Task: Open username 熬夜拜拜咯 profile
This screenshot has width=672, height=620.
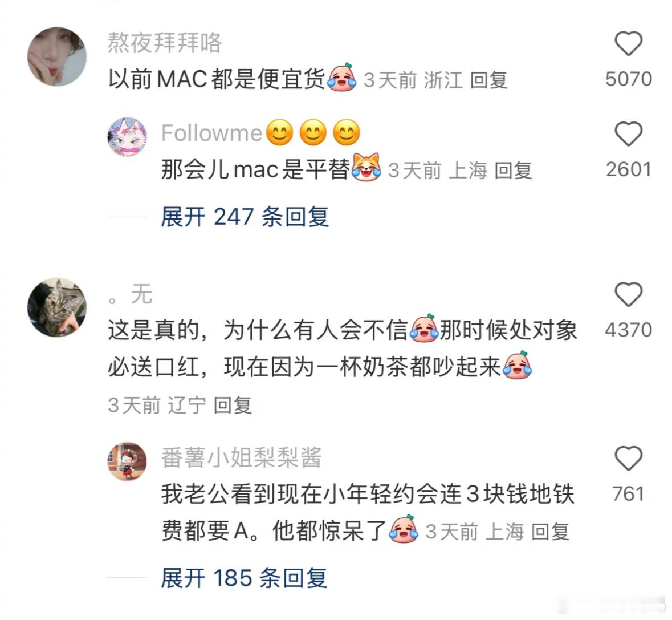Action: (165, 43)
